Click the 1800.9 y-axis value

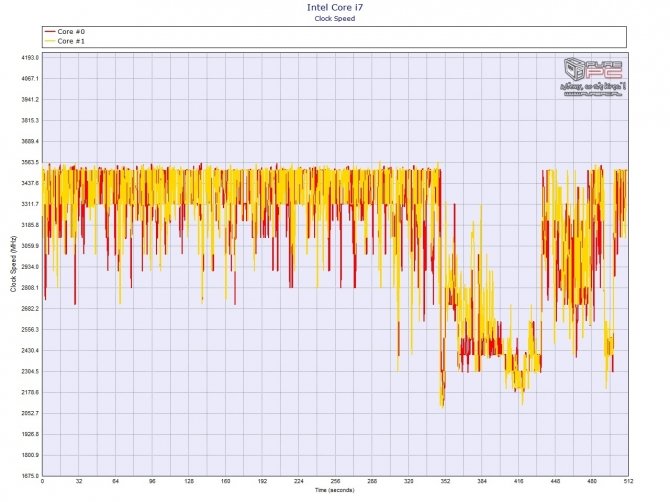coord(30,455)
